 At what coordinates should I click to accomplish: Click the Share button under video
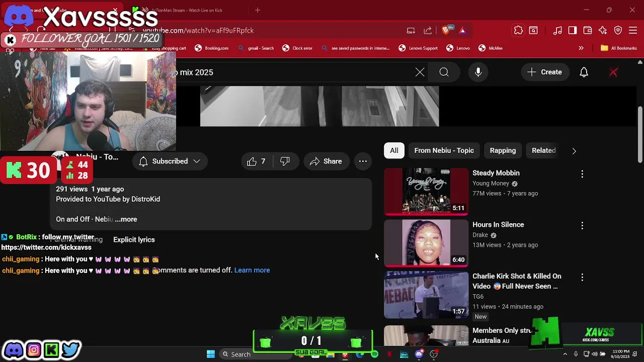point(326,161)
